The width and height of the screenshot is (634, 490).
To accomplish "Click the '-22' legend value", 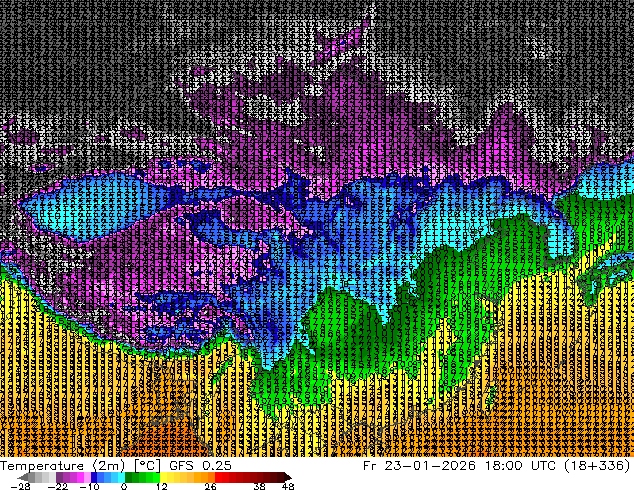I will coord(58,486).
